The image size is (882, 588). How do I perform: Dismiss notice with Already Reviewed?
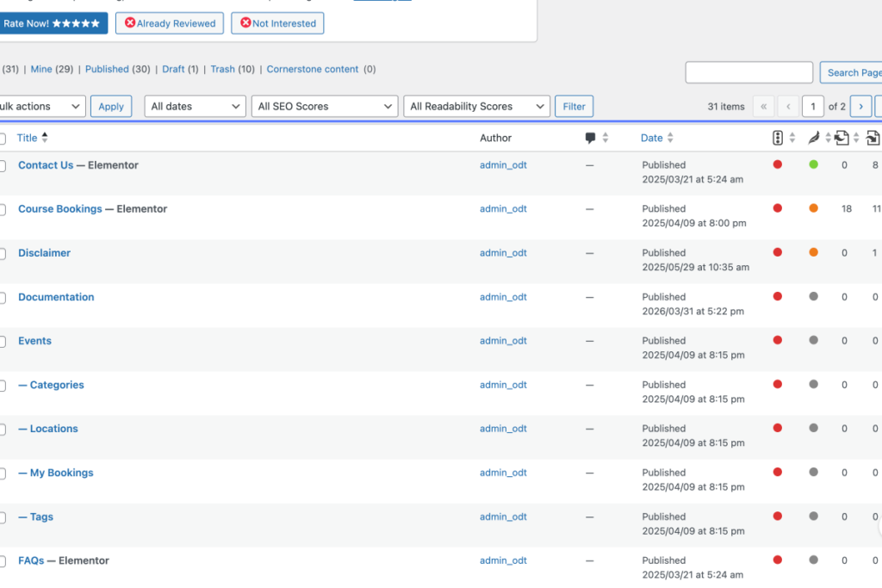click(170, 23)
